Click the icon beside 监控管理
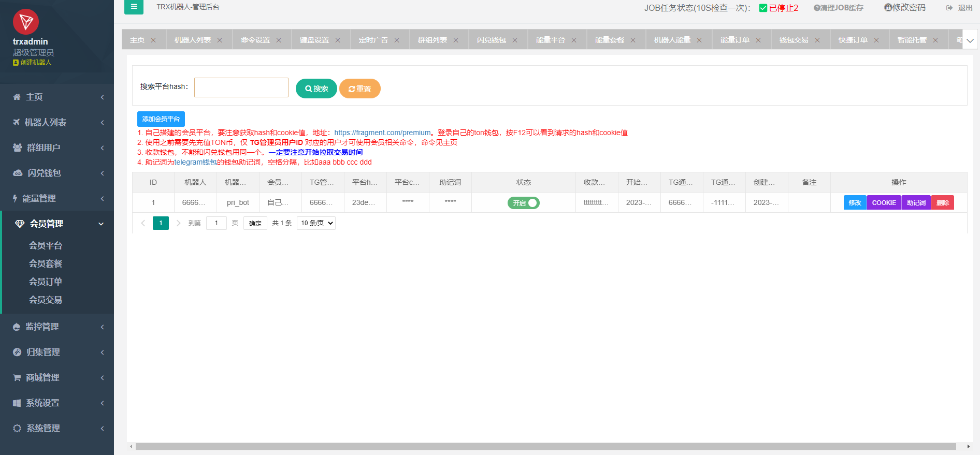980x455 pixels. pyautogui.click(x=17, y=327)
